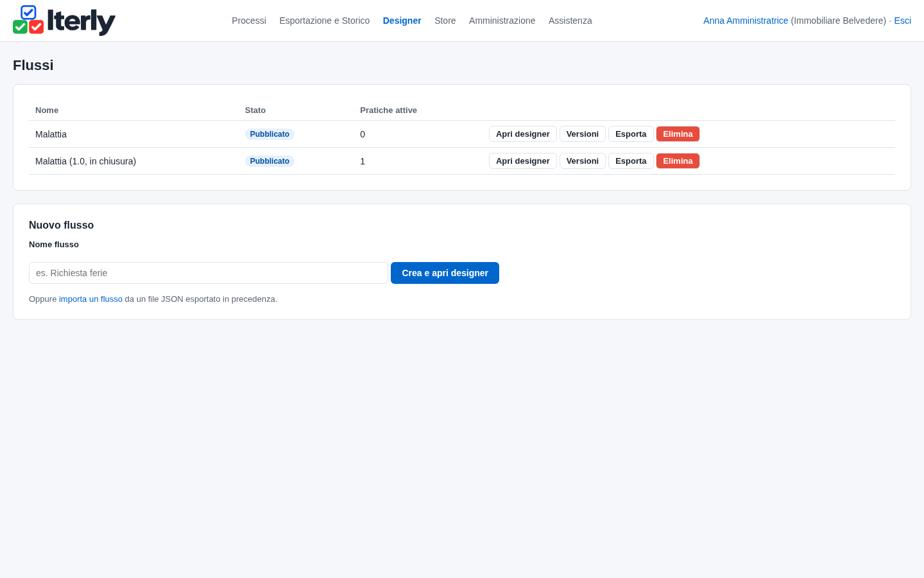Open designer for Malattia (1.0, in chiusura)
924x578 pixels.
523,161
